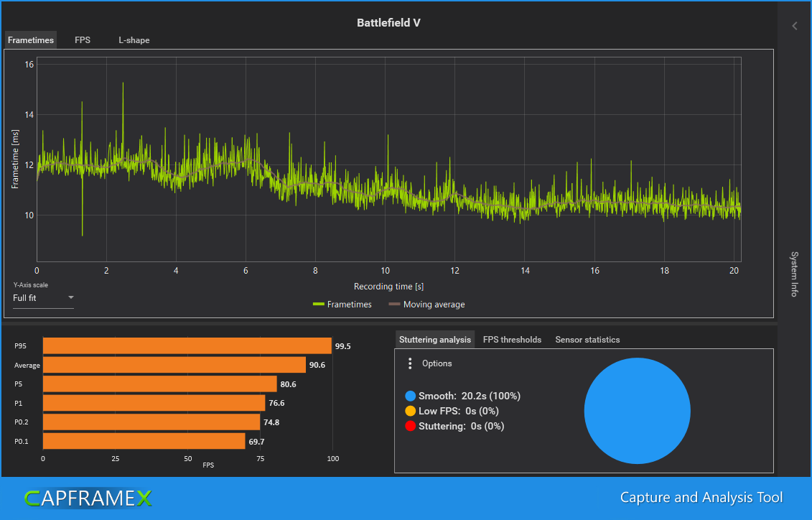The height and width of the screenshot is (520, 812).
Task: Click the blue stuttering pie chart
Action: coord(637,411)
